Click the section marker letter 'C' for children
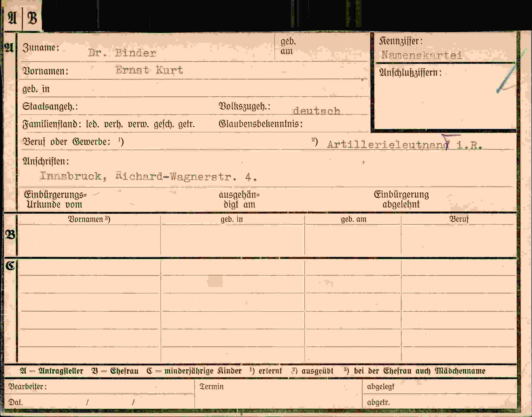This screenshot has width=532, height=417. [10, 265]
